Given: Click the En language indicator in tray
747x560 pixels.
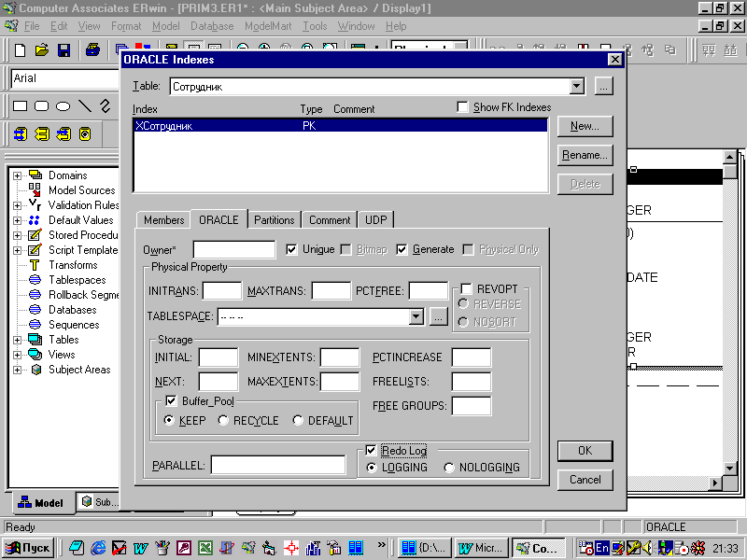Looking at the screenshot, I should point(601,548).
